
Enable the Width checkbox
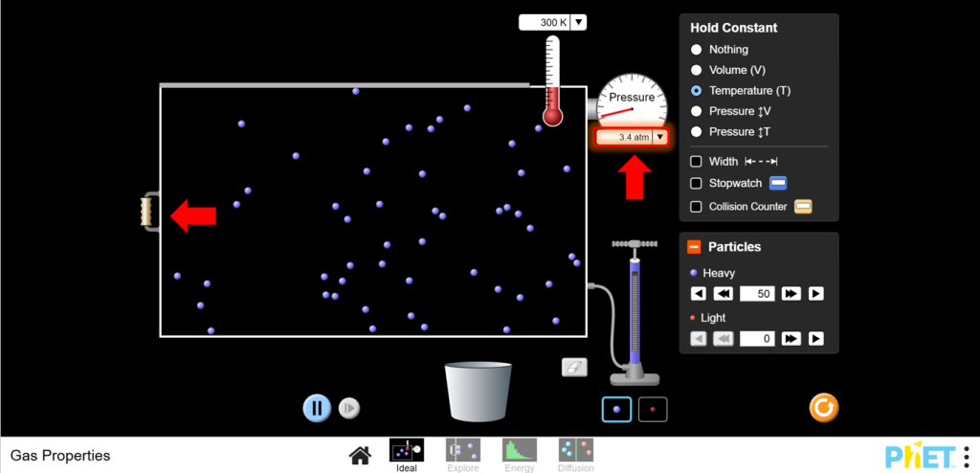[x=696, y=162]
